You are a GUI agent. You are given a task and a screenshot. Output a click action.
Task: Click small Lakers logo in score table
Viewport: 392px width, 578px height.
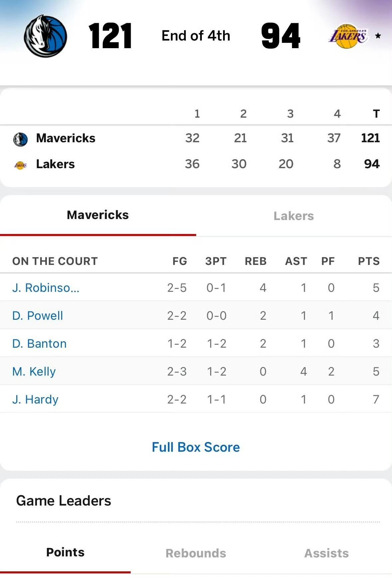20,165
